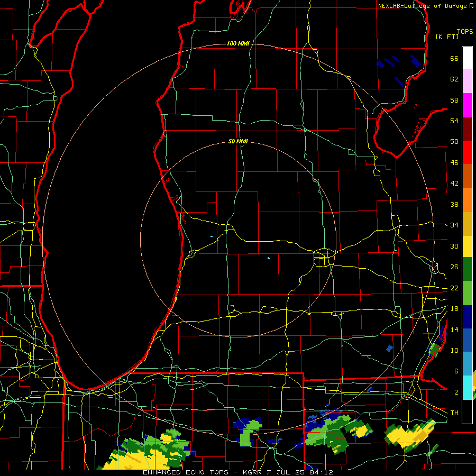Click the dark orange 46 kft swatch
The width and height of the screenshot is (476, 476).
pyautogui.click(x=467, y=176)
